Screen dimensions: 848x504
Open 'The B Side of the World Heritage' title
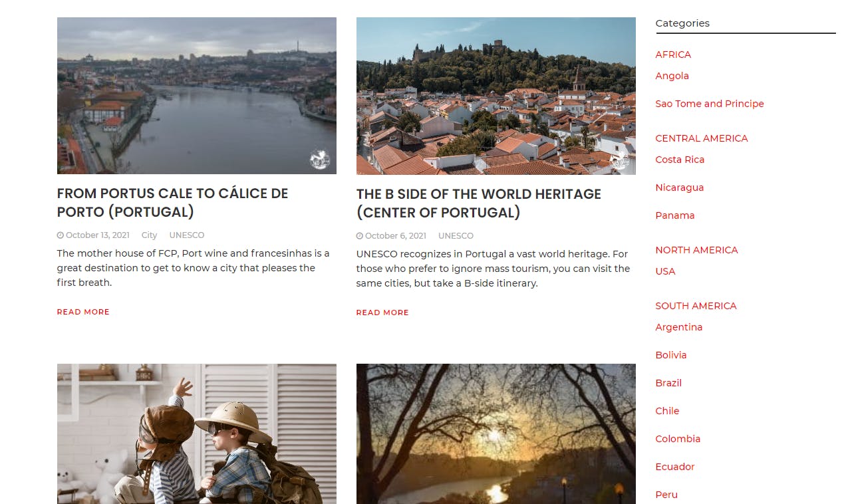point(478,203)
